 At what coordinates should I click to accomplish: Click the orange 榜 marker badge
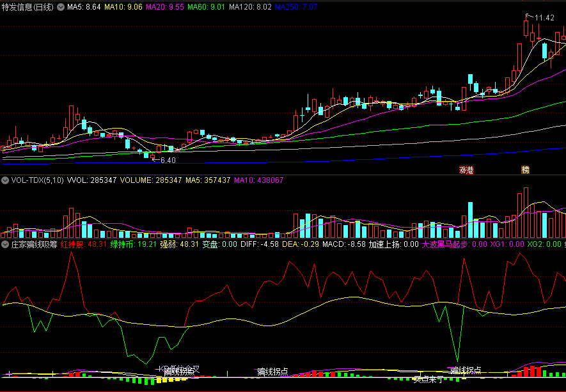[526, 170]
